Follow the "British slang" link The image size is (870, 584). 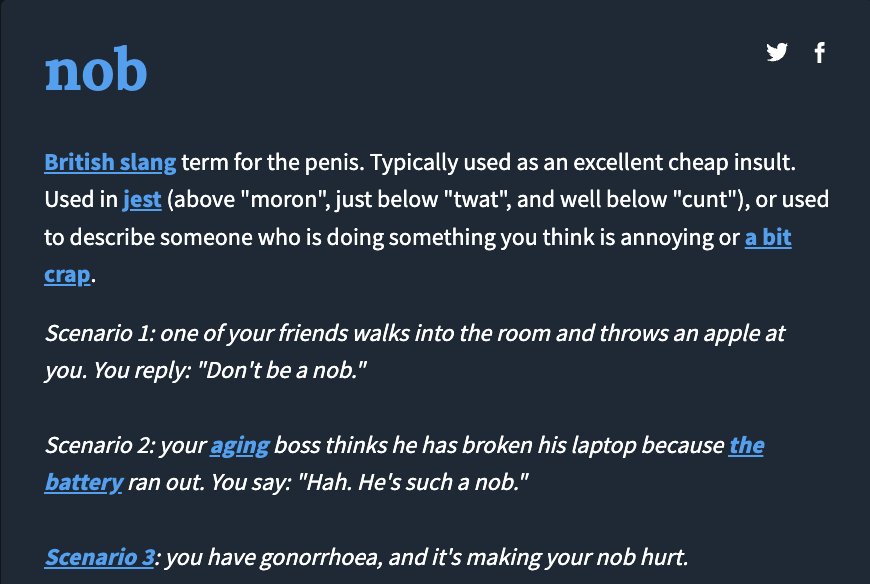point(110,162)
